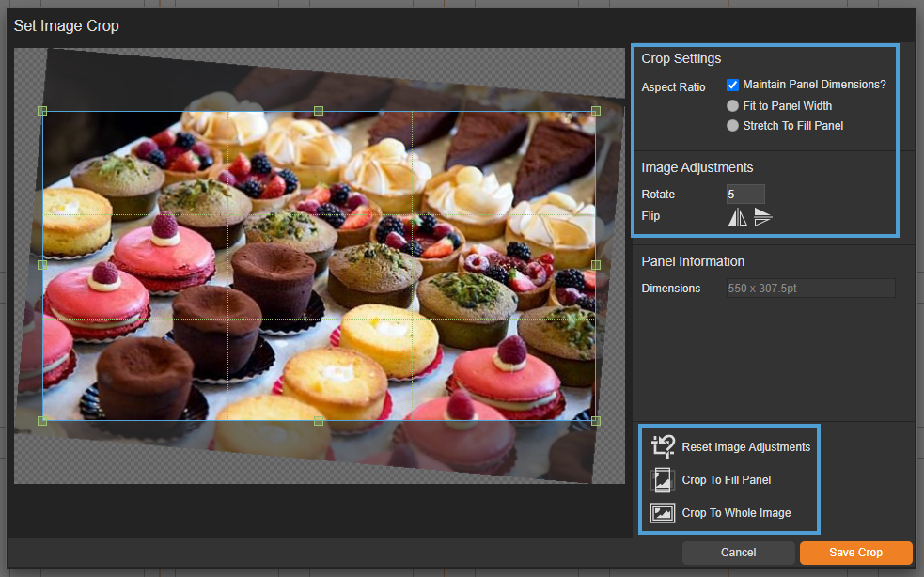Select Fit to Panel Width option

coord(733,106)
